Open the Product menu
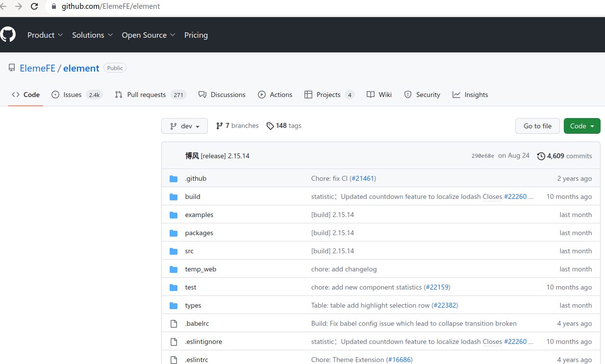Viewport: 605px width, 364px height. pos(45,35)
